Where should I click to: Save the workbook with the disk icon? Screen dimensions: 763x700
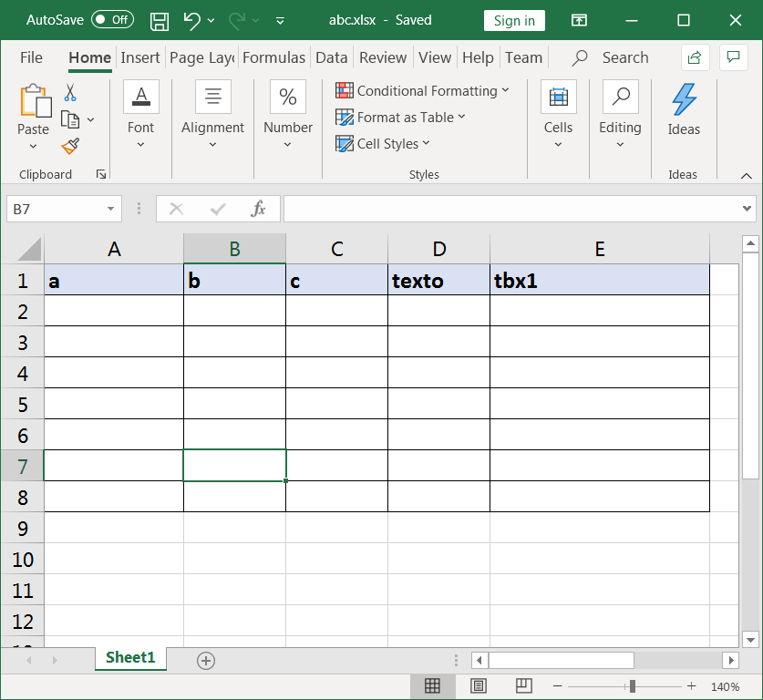click(x=160, y=21)
